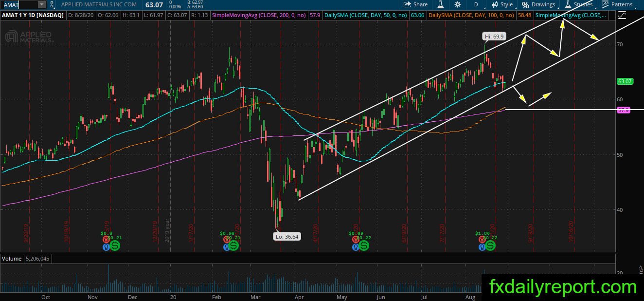The width and height of the screenshot is (644, 301).
Task: Click the chart scale icon above price axis
Action: click(x=622, y=15)
